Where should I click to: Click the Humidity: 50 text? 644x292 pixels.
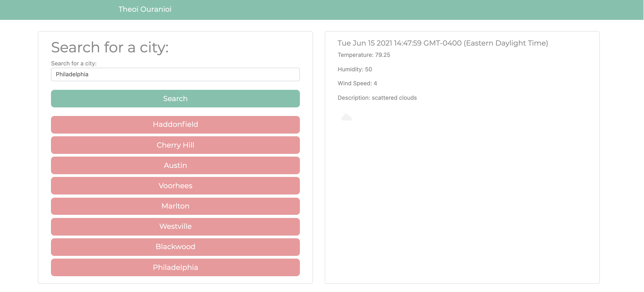click(354, 69)
